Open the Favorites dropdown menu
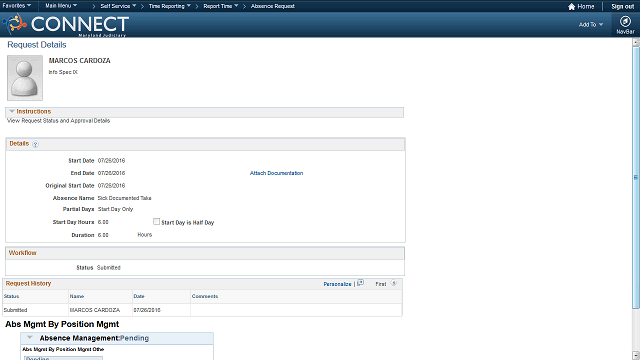 click(x=17, y=6)
